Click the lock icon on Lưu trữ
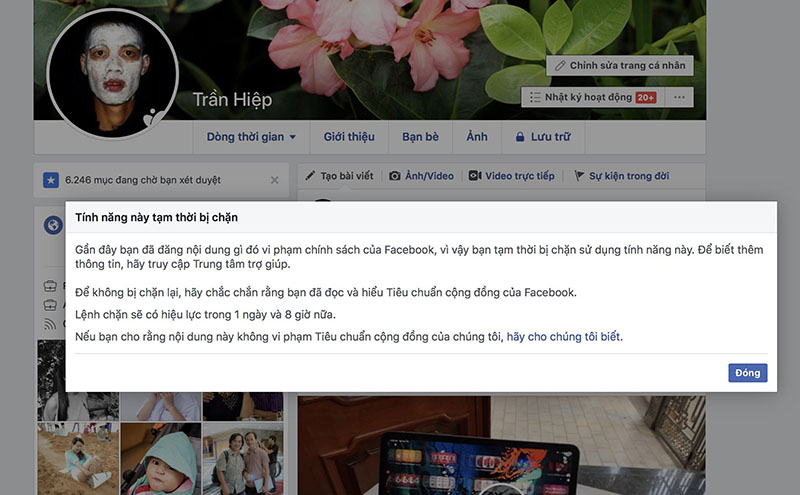 tap(520, 137)
